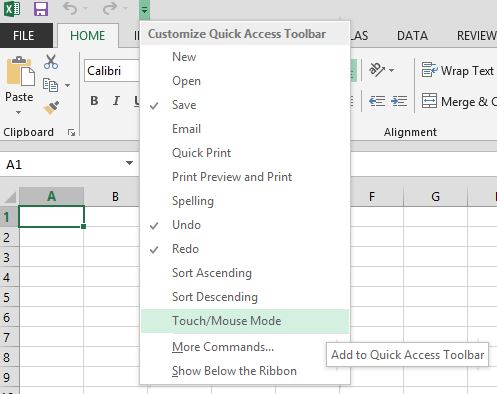Click the Excel application icon
Screen dimensions: 497x394
(x=12, y=9)
